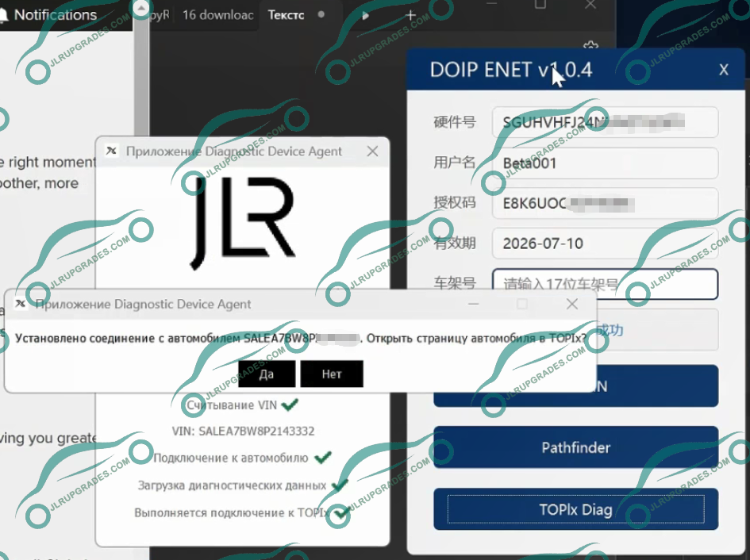
Task: Click the 2026-07-10 validity date field
Action: coord(605,244)
